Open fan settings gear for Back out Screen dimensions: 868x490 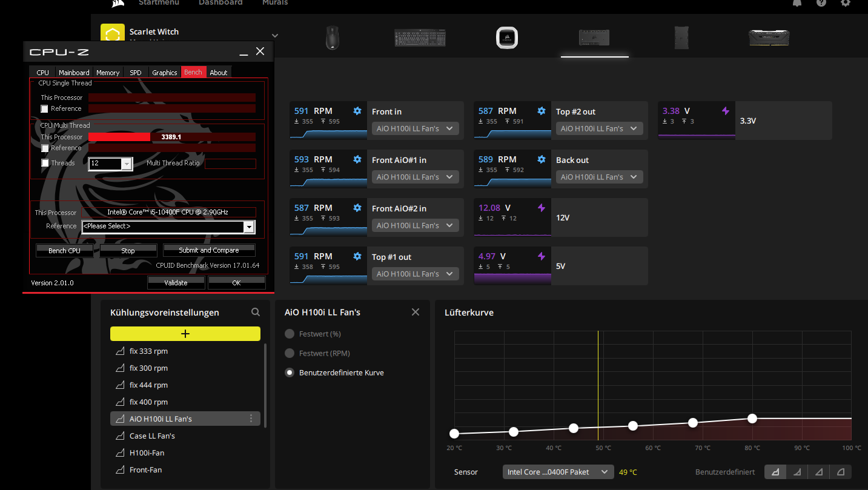click(x=542, y=159)
